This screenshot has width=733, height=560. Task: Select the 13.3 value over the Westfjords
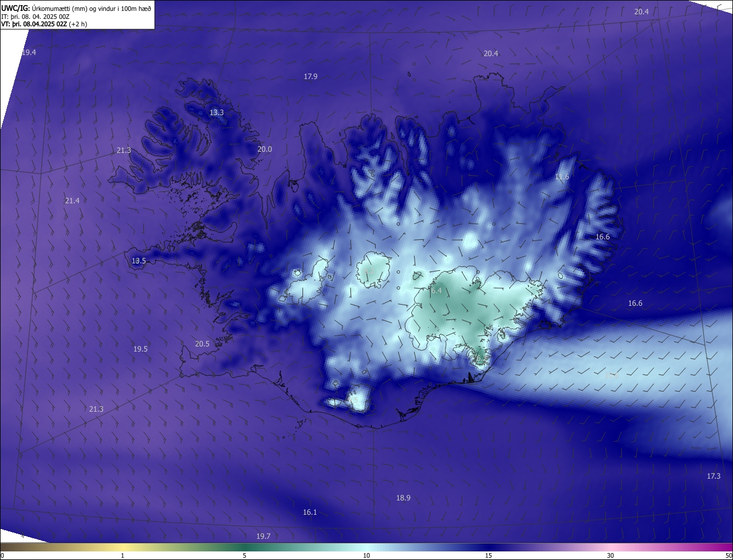(216, 113)
